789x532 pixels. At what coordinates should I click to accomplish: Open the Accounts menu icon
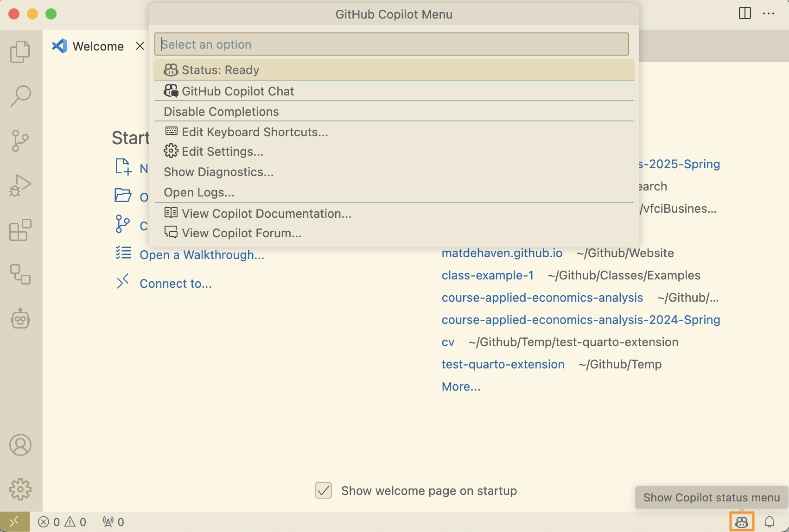[20, 445]
